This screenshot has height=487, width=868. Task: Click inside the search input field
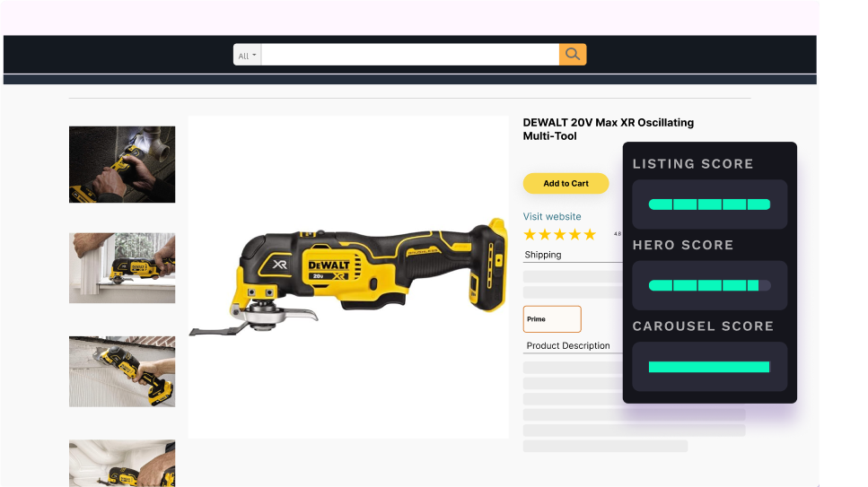pyautogui.click(x=409, y=55)
